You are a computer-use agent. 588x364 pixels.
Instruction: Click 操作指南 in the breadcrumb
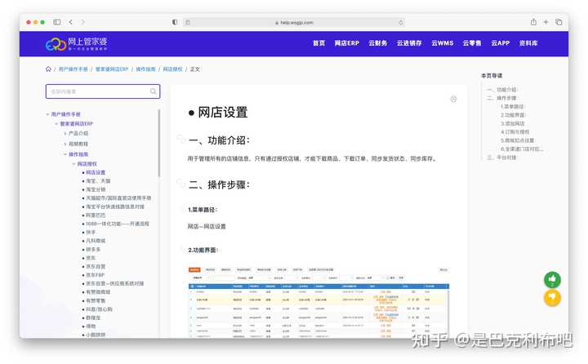145,69
